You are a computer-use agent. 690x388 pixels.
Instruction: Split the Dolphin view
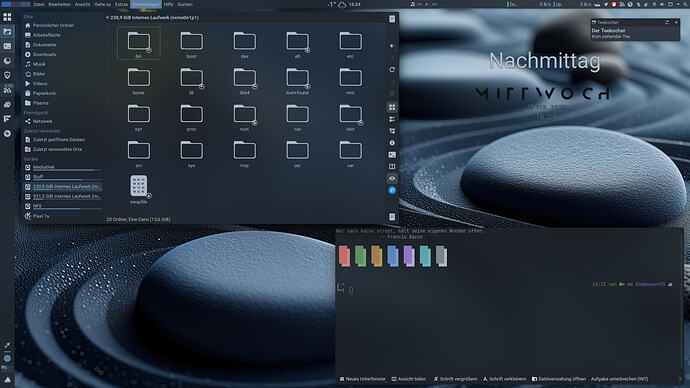[x=392, y=167]
